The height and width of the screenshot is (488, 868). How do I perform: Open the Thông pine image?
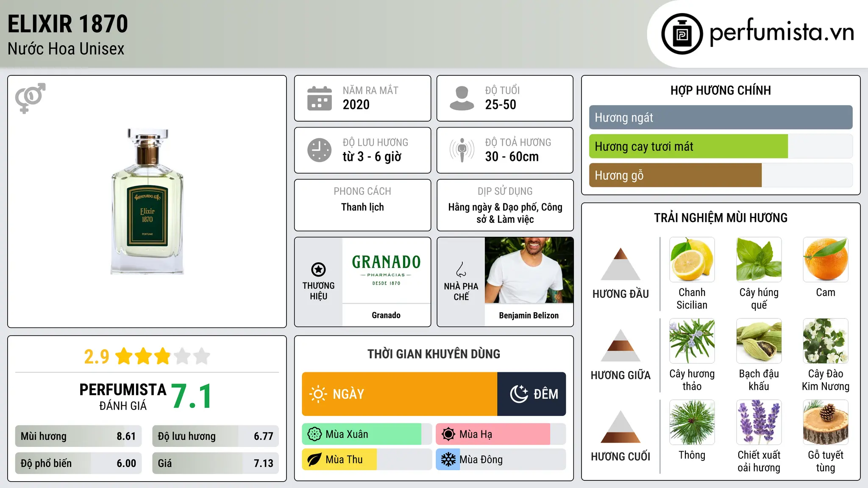692,422
